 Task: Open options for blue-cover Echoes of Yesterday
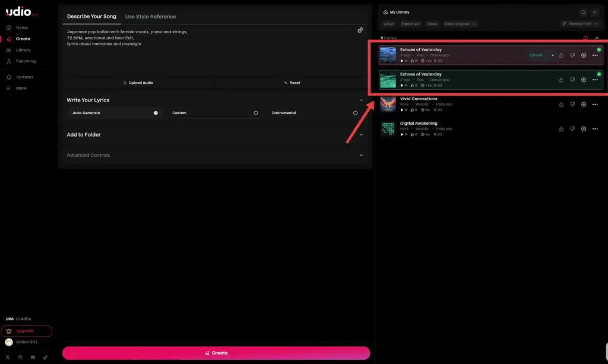[x=595, y=55]
